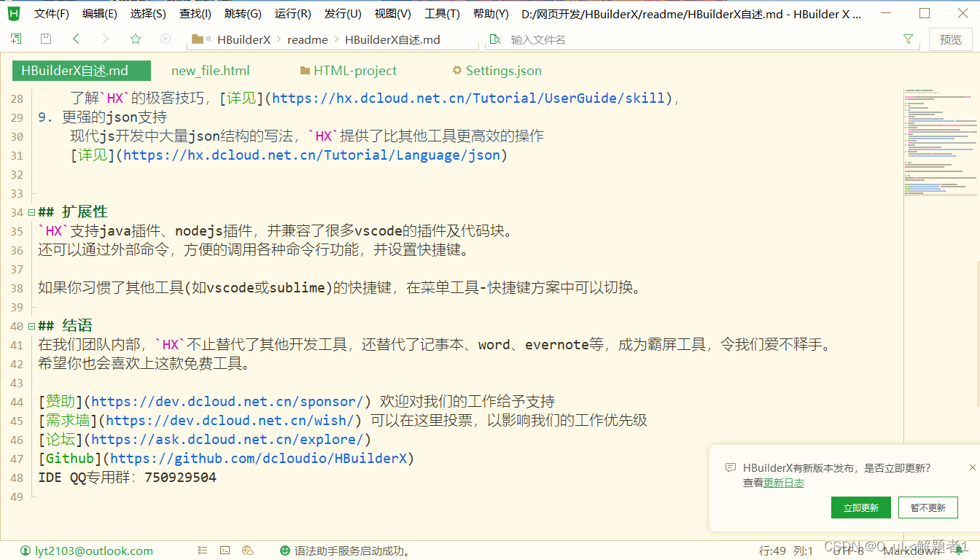Click the 暂不更新 button

(x=928, y=508)
